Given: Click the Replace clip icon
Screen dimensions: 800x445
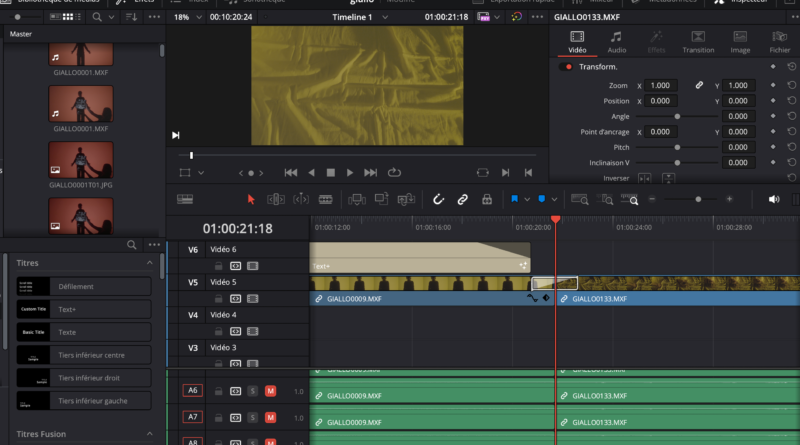Looking at the screenshot, I should (x=406, y=199).
